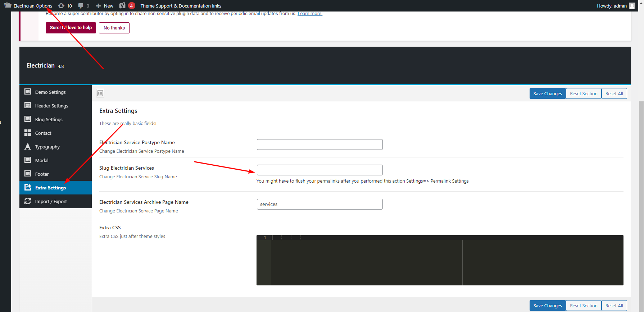Open the Typography section
This screenshot has width=644, height=312.
click(x=56, y=147)
